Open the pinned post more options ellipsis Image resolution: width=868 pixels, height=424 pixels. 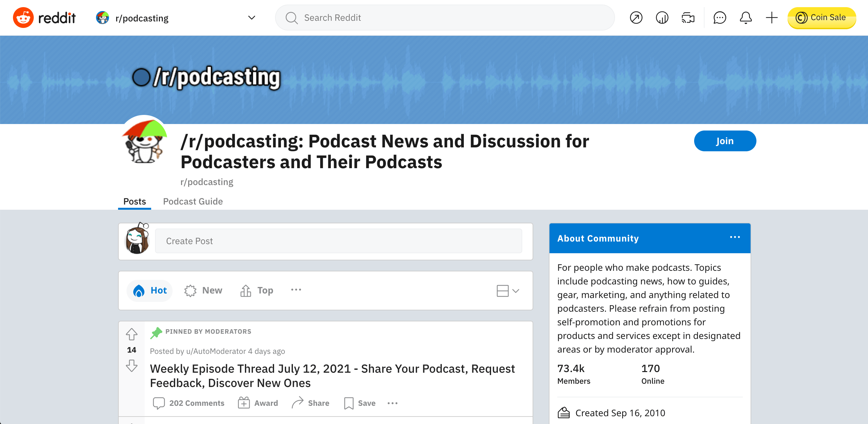(392, 403)
